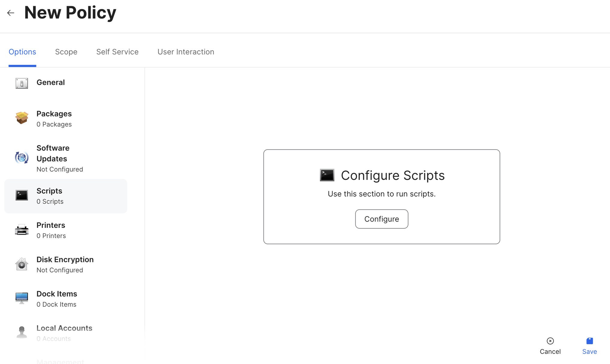Click the Packages cardboard box icon
610x364 pixels.
pyautogui.click(x=22, y=118)
